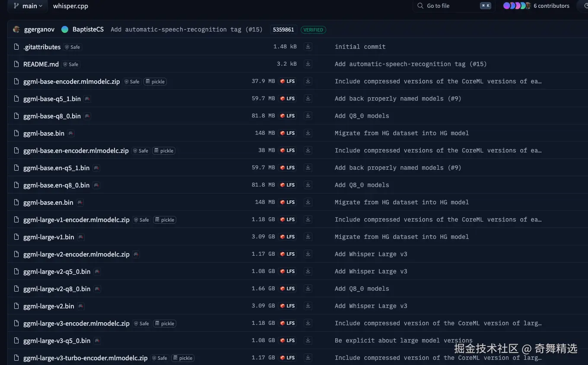Download ggml-base.en-encoder.mlmodelc.zip
Image resolution: width=588 pixels, height=365 pixels.
[x=308, y=150]
